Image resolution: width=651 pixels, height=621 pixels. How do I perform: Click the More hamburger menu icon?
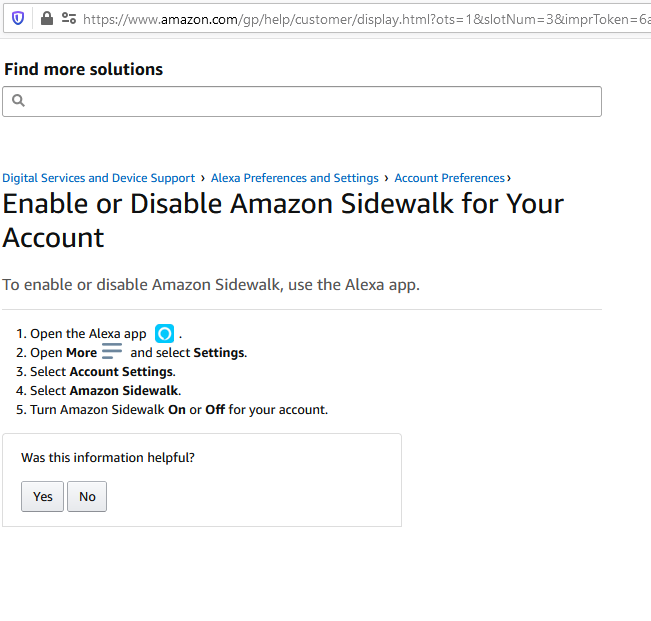tap(112, 352)
